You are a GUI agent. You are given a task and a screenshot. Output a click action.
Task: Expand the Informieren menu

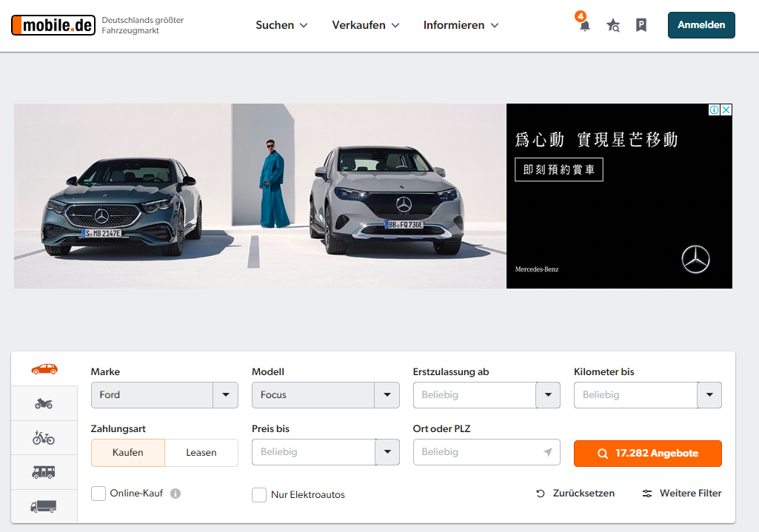point(461,25)
